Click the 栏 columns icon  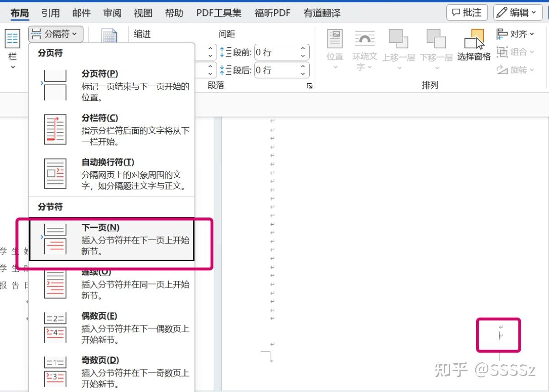pos(13,39)
